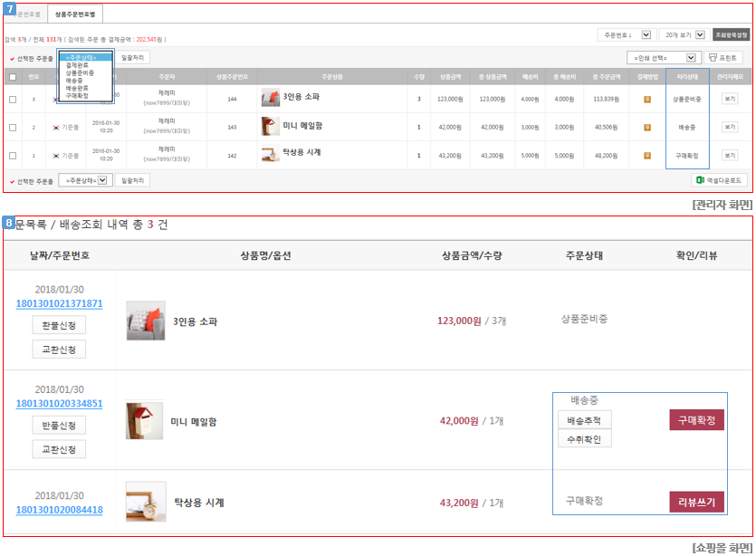The image size is (756, 556).
Task: Click the red 구매확정 button
Action: click(696, 420)
